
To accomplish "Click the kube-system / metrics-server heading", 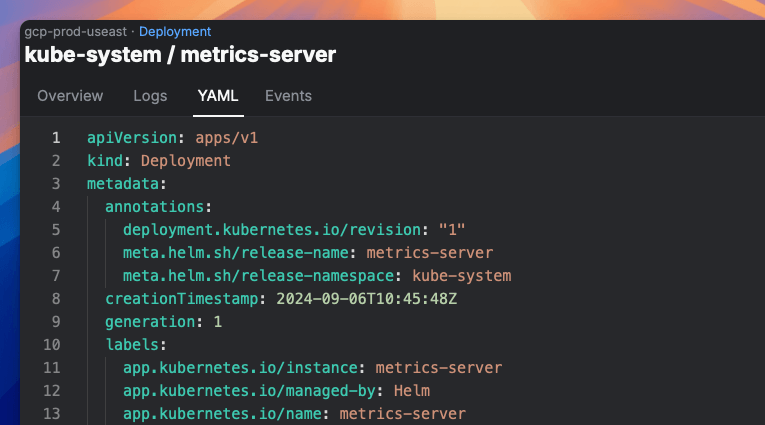I will point(180,55).
